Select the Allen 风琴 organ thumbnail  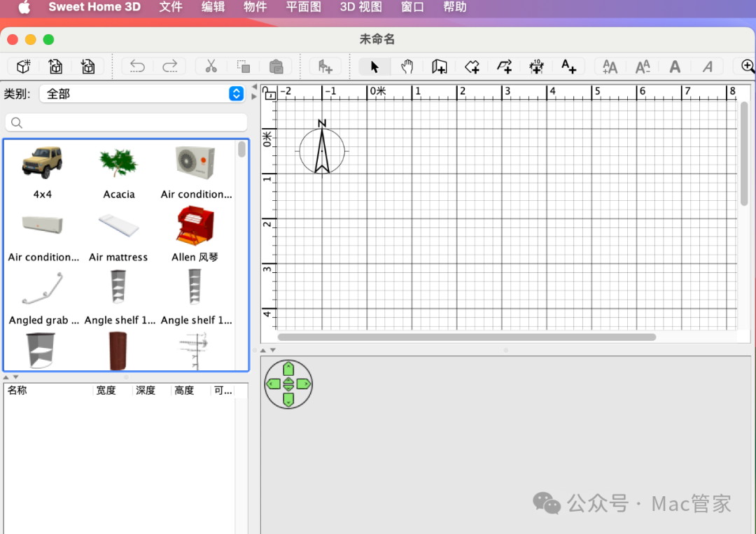click(x=195, y=225)
